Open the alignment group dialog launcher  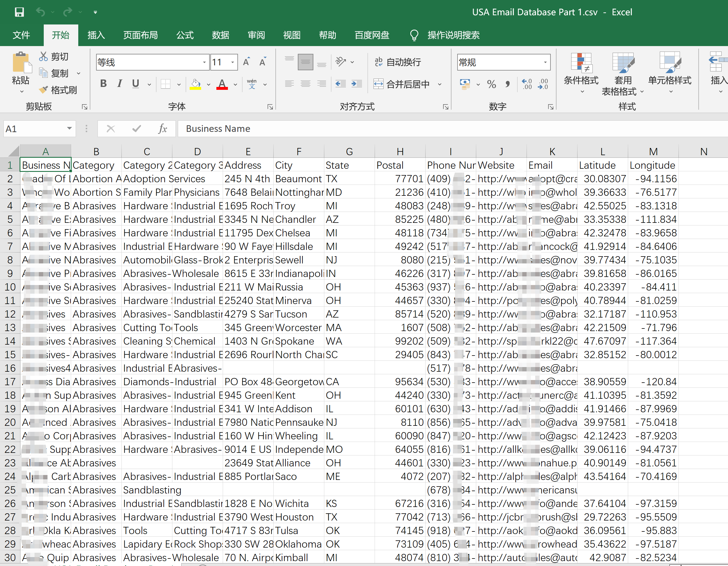(x=446, y=107)
